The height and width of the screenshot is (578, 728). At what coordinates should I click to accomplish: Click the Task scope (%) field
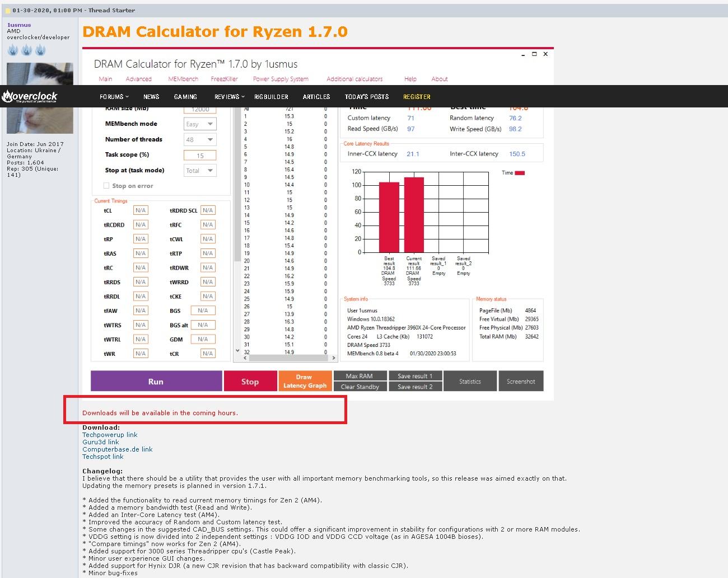[x=200, y=156]
